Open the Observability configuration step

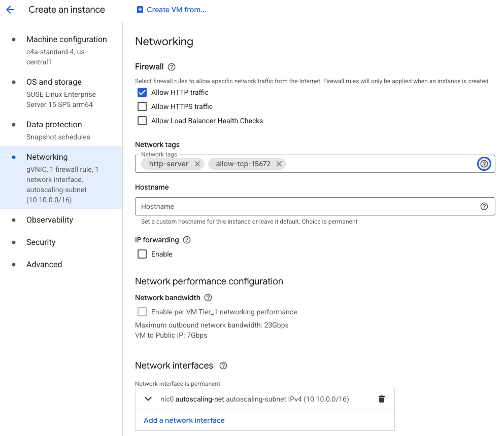point(49,220)
